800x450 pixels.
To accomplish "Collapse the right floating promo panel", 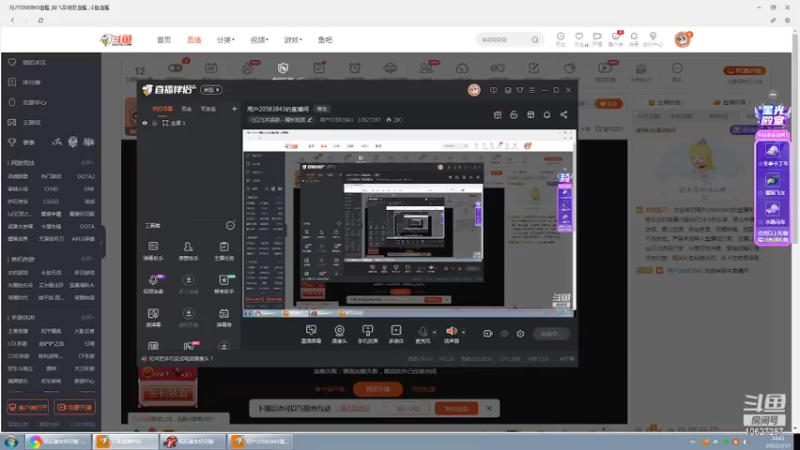I will point(773,94).
